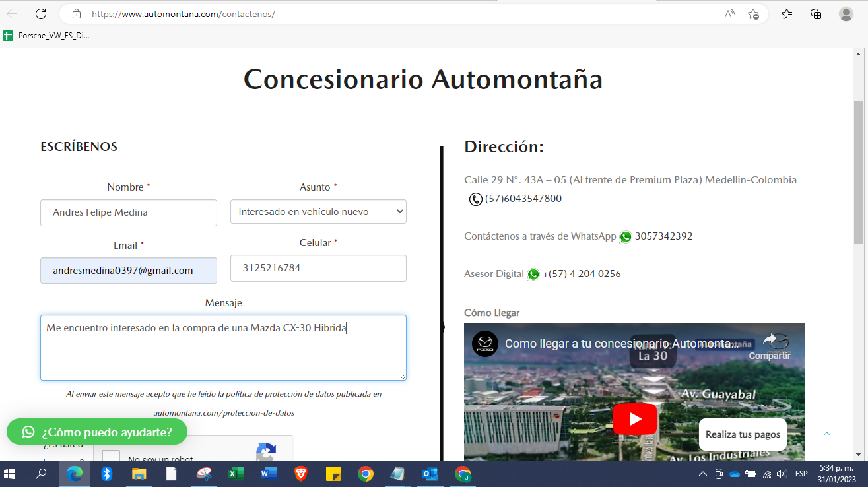Click the Dirección: heading
868x487 pixels.
[x=504, y=146]
